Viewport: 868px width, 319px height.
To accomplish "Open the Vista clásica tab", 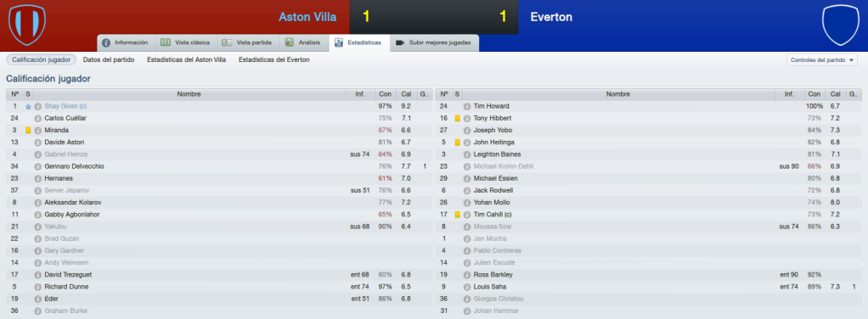I will point(185,42).
